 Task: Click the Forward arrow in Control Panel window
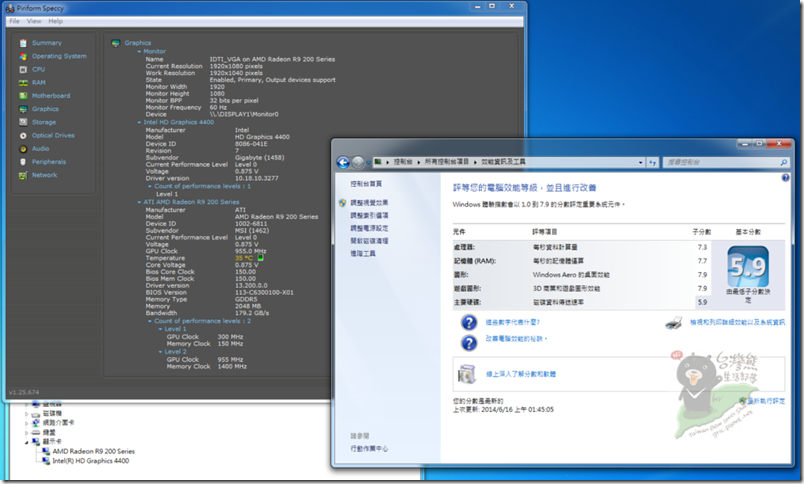(358, 163)
